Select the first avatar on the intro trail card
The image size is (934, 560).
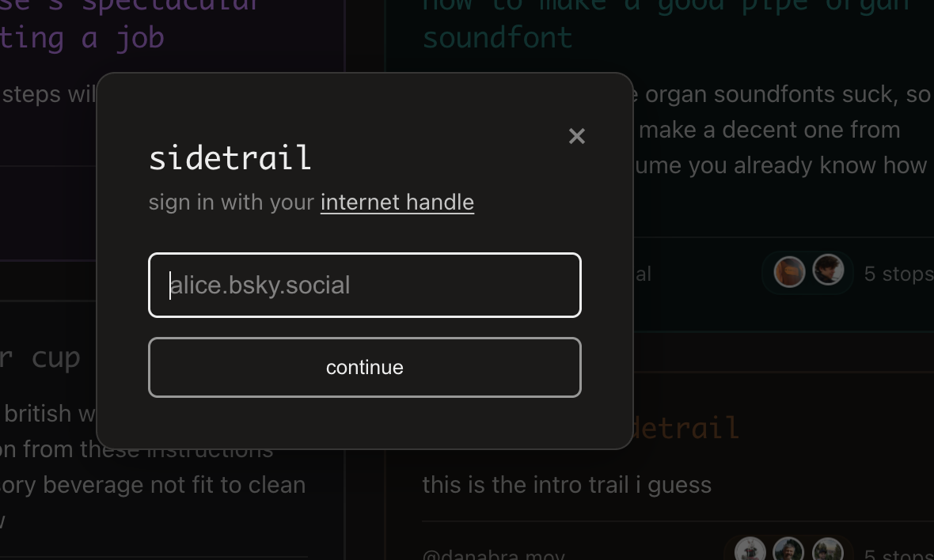click(750, 551)
